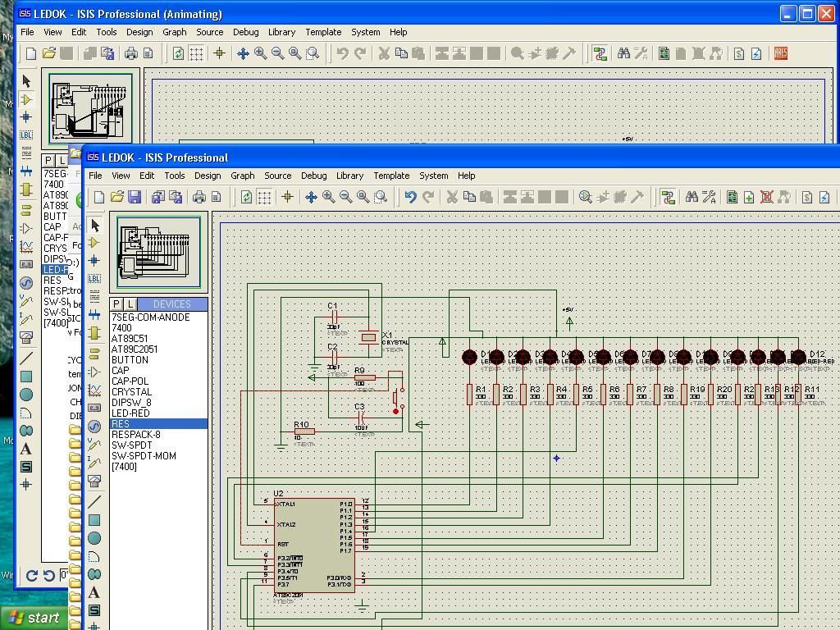This screenshot has width=840, height=630.
Task: Toggle the grid display in front window toolbar
Action: tap(264, 197)
